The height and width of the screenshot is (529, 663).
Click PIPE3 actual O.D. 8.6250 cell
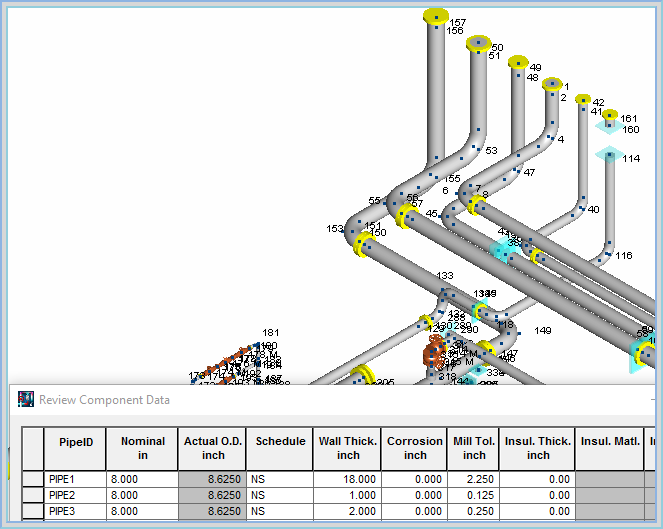(x=212, y=511)
